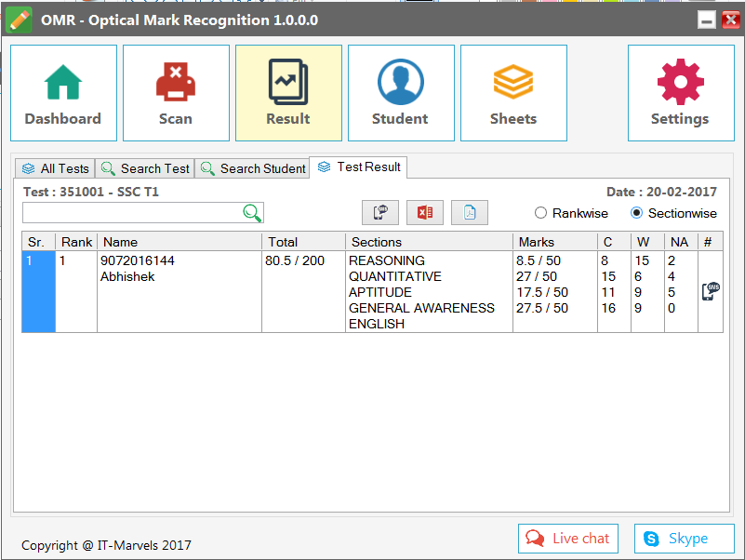Image resolution: width=745 pixels, height=560 pixels.
Task: Open the Student section
Action: click(401, 93)
